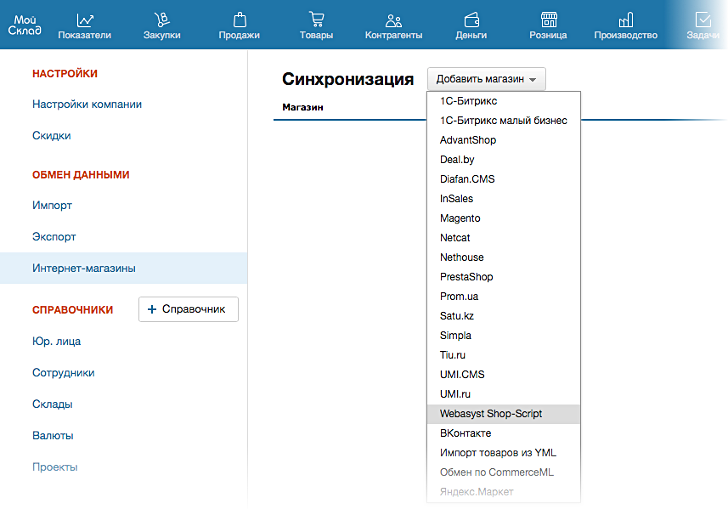Select ВКонтакте option
Viewport: 728px width, 509px height.
coord(466,433)
